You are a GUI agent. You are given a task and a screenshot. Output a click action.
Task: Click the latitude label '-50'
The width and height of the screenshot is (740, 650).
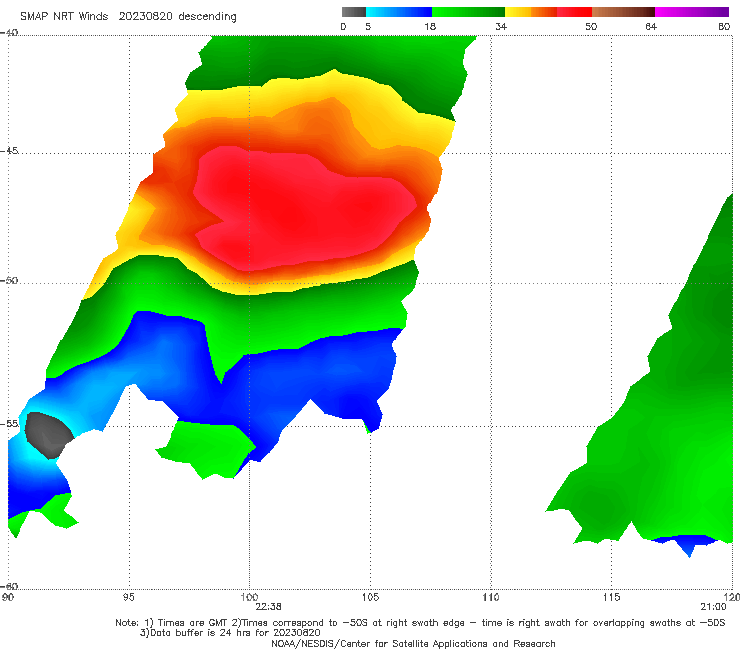[x=9, y=280]
